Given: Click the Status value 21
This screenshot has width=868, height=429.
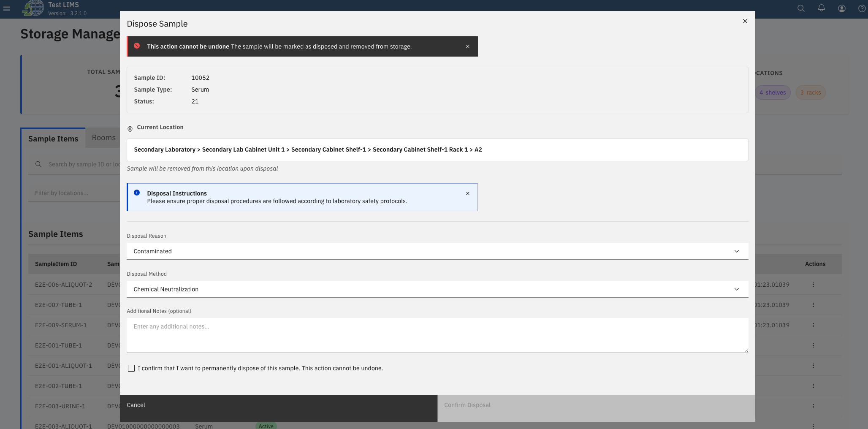Looking at the screenshot, I should coord(195,101).
